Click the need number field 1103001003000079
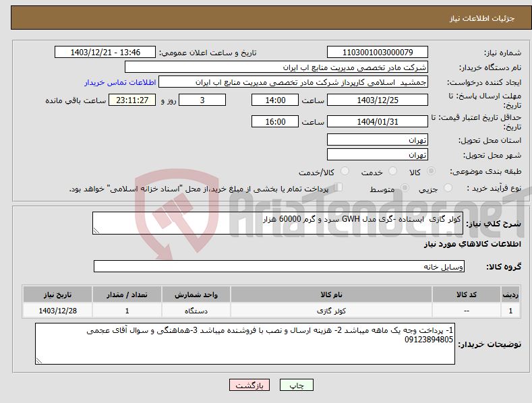 [378, 53]
